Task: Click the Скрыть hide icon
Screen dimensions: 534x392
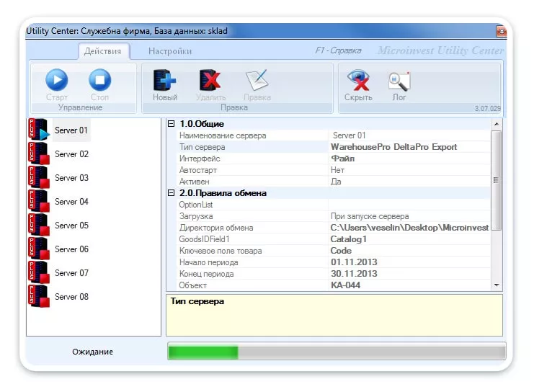Action: tap(358, 80)
